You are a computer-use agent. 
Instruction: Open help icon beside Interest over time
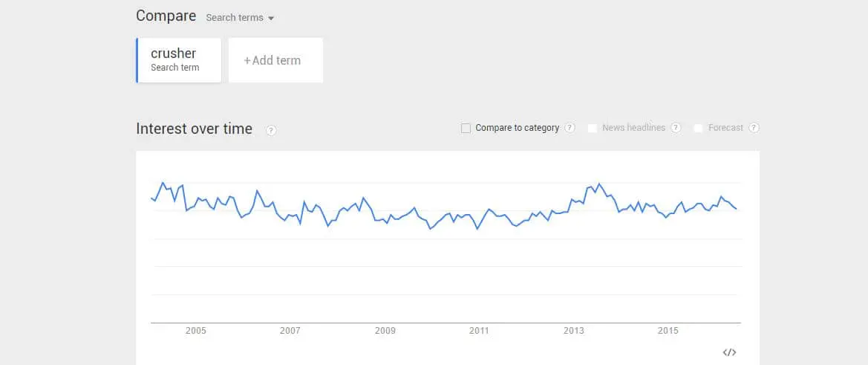(x=271, y=131)
